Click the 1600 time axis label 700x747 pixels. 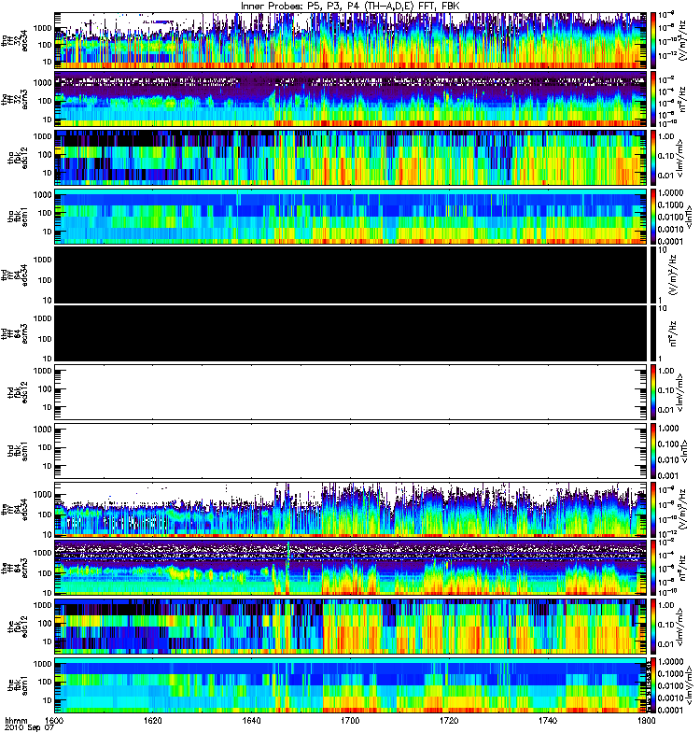point(54,720)
